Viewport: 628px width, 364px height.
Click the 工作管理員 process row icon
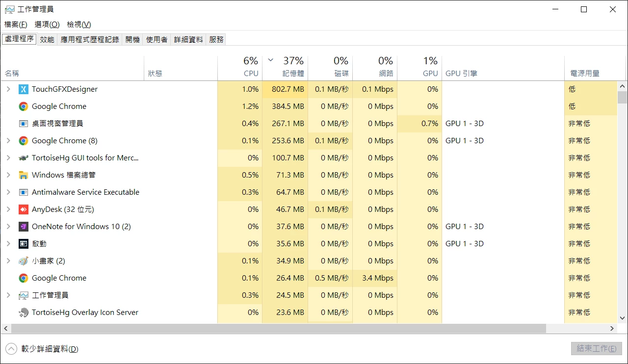tap(23, 295)
